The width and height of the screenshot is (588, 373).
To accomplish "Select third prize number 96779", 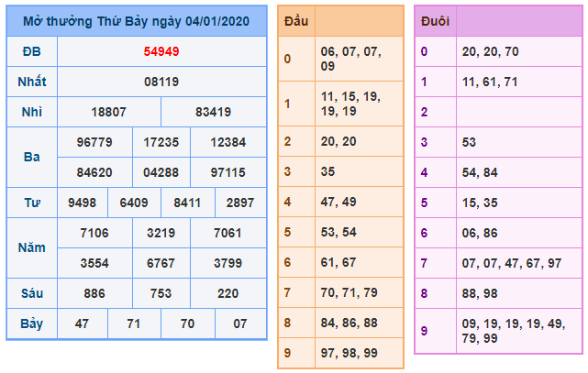I will [96, 142].
